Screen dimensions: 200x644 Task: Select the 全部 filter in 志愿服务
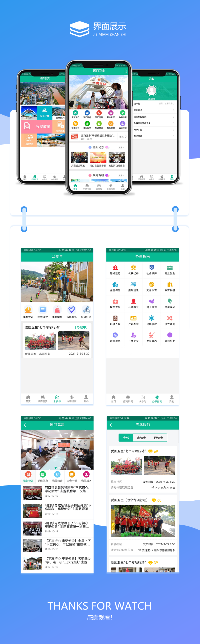coord(126,437)
